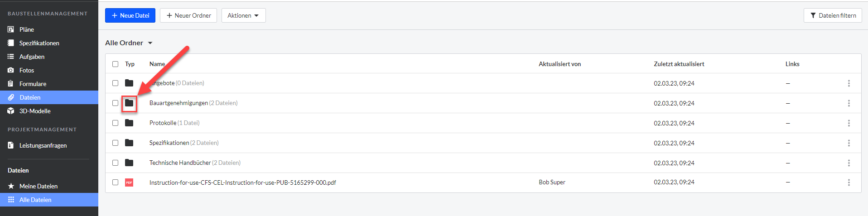Click the PDF file type icon
This screenshot has height=216, width=868.
point(129,182)
